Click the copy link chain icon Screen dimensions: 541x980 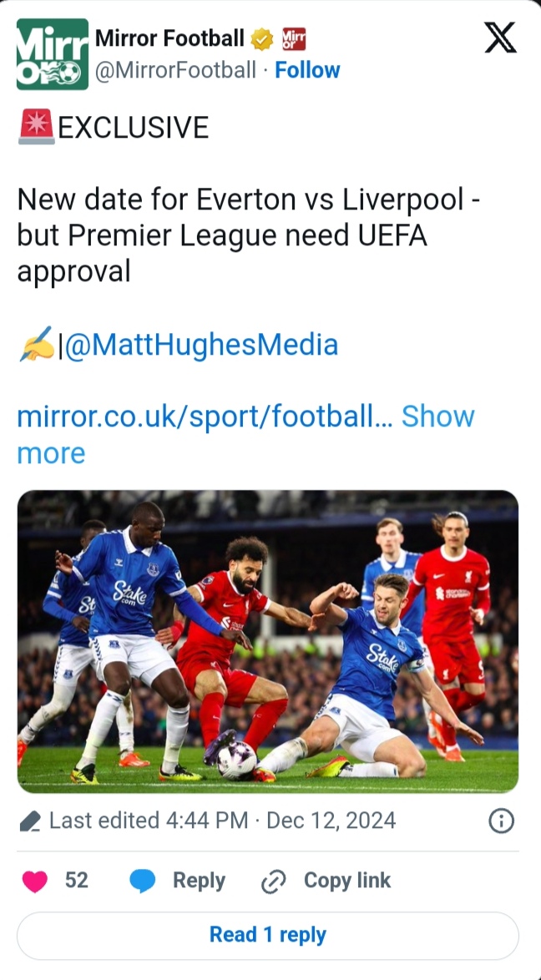pyautogui.click(x=274, y=881)
